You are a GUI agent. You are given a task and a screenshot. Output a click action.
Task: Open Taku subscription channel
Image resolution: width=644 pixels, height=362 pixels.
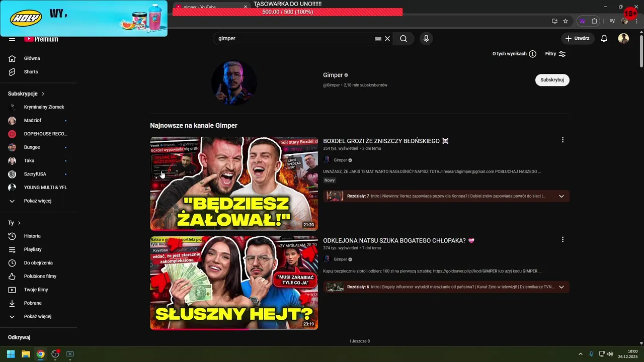(38, 160)
